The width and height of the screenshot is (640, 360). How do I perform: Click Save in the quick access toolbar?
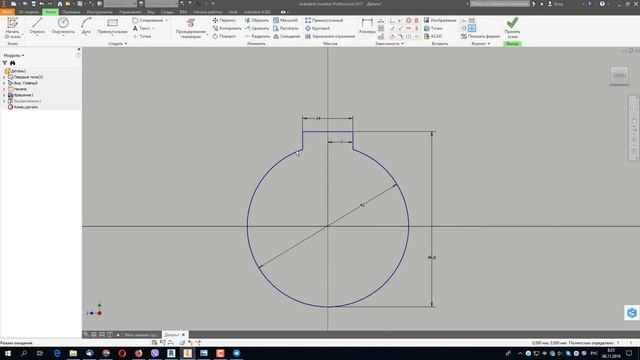click(x=33, y=4)
